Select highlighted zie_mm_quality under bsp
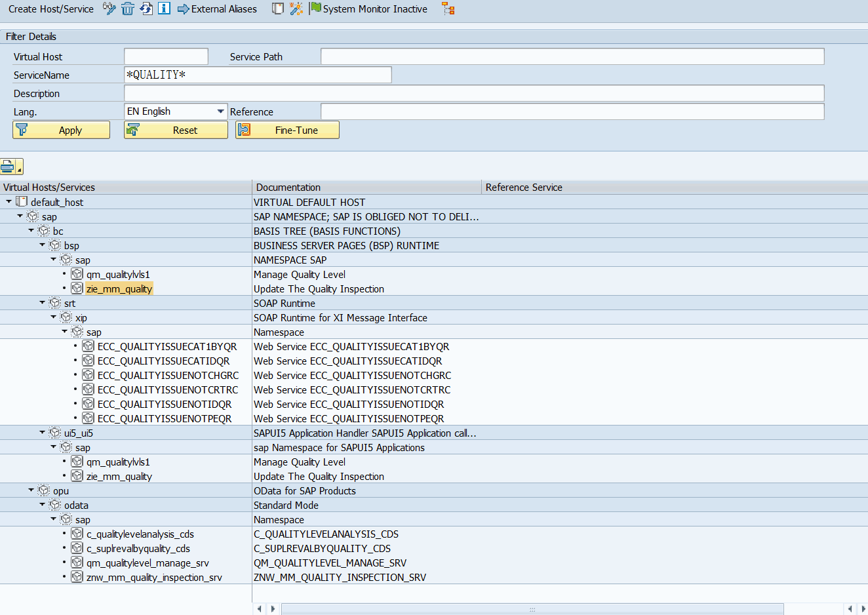 119,289
